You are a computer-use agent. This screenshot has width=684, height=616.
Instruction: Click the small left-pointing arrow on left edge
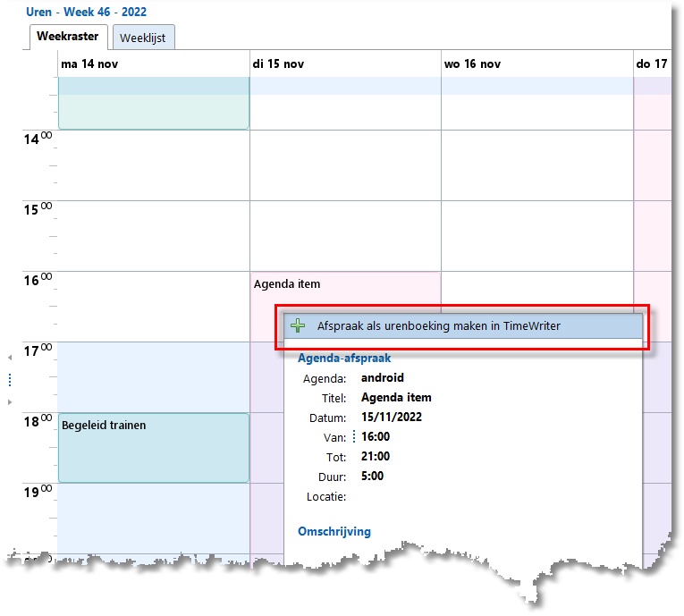tap(9, 358)
